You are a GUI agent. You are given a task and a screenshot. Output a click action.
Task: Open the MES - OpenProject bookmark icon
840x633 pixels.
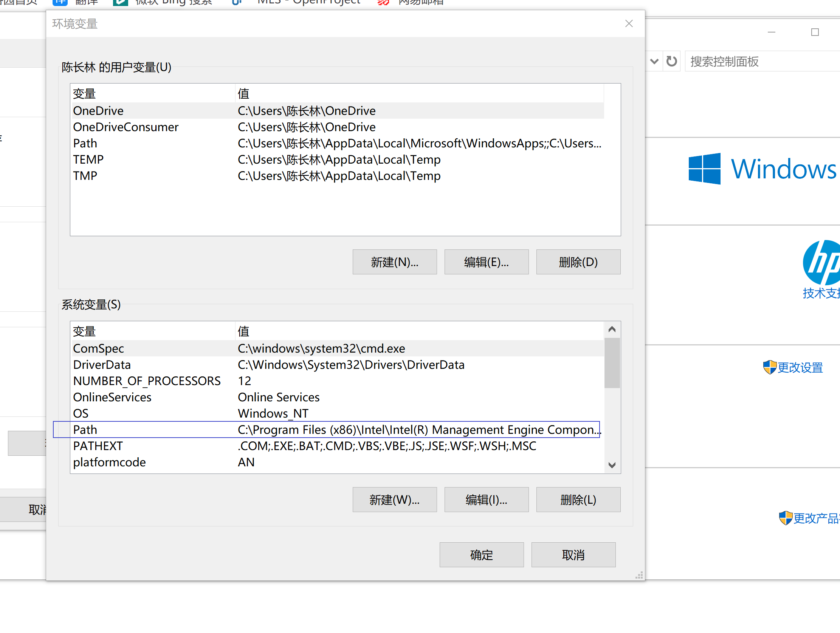(x=236, y=3)
